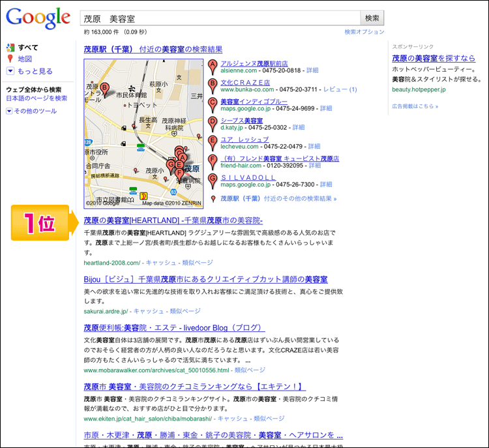Open レビュー (1) link for 文化CRAZE店
Viewport: 489px width, 448px height.
click(x=340, y=89)
